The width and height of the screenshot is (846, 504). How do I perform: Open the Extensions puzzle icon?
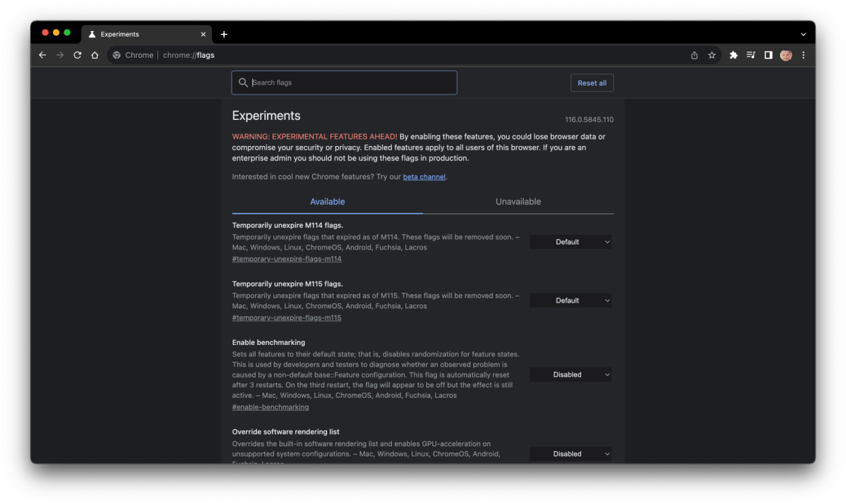(x=733, y=55)
